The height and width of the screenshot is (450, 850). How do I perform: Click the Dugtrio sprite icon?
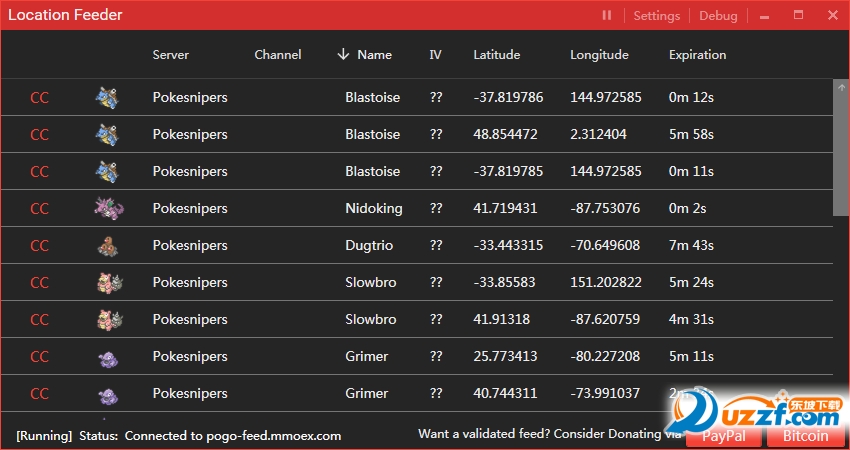coord(108,246)
